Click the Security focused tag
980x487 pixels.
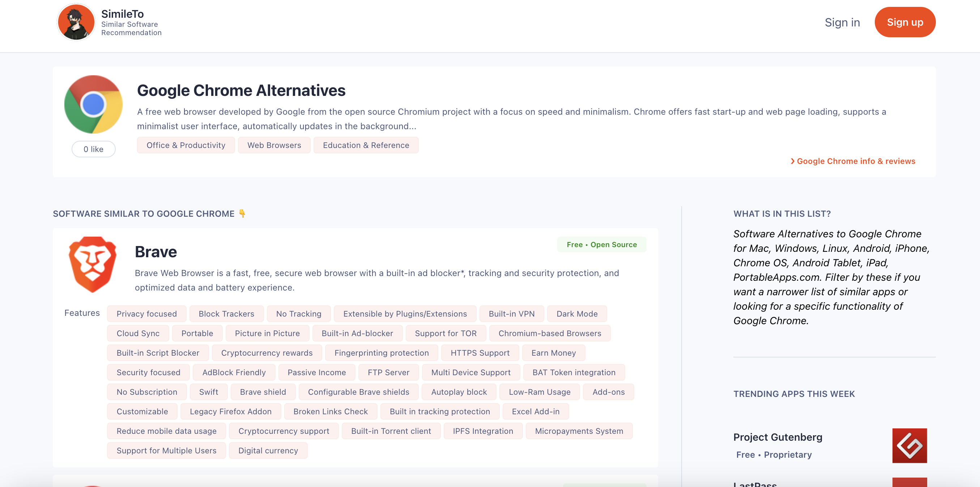(x=148, y=372)
